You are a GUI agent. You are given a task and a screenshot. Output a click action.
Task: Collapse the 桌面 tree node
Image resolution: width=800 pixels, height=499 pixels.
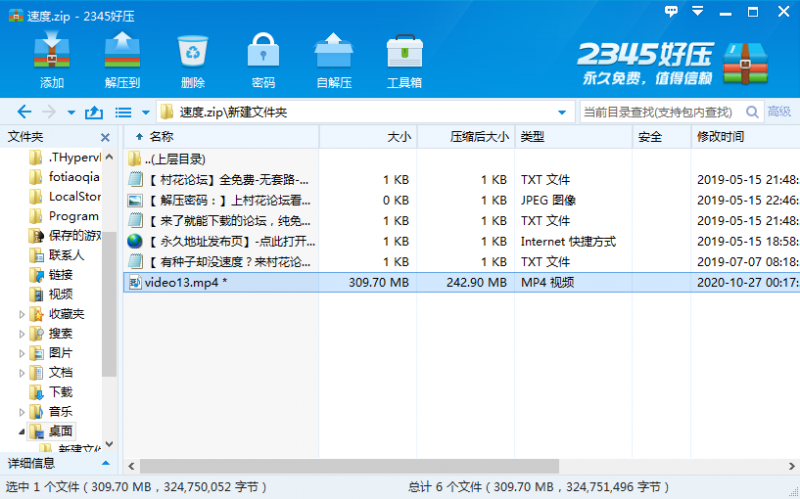pyautogui.click(x=22, y=431)
